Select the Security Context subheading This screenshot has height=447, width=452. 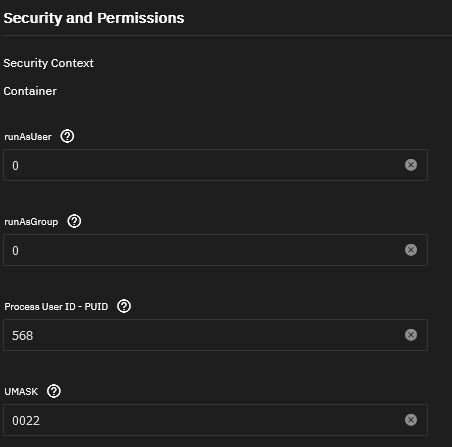point(48,63)
